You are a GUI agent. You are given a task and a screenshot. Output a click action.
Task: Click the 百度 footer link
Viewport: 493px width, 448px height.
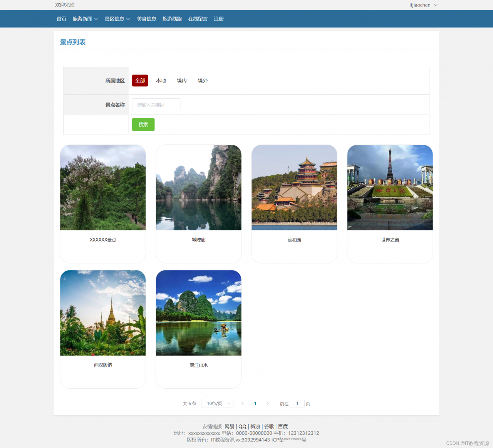[x=283, y=426]
